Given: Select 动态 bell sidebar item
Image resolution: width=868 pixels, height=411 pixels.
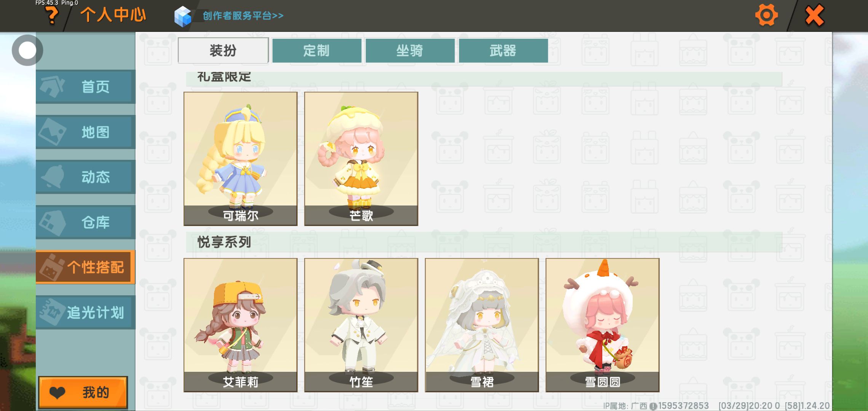Looking at the screenshot, I should click(x=86, y=177).
